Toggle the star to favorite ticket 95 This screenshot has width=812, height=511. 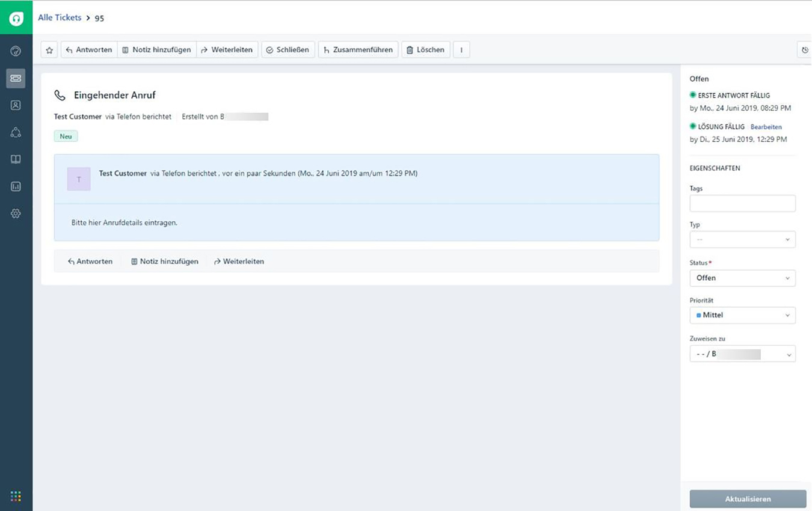[x=49, y=49]
